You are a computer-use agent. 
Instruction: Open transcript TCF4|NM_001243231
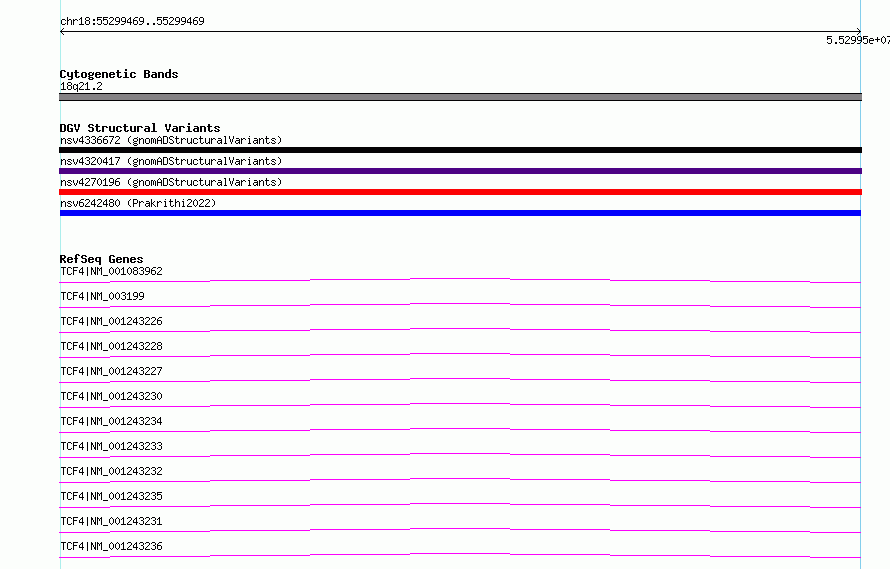coord(111,521)
